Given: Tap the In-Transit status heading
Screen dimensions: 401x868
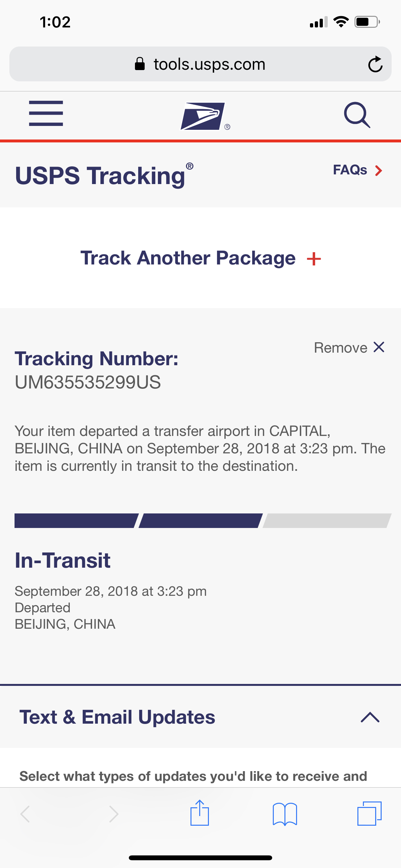Looking at the screenshot, I should (63, 560).
